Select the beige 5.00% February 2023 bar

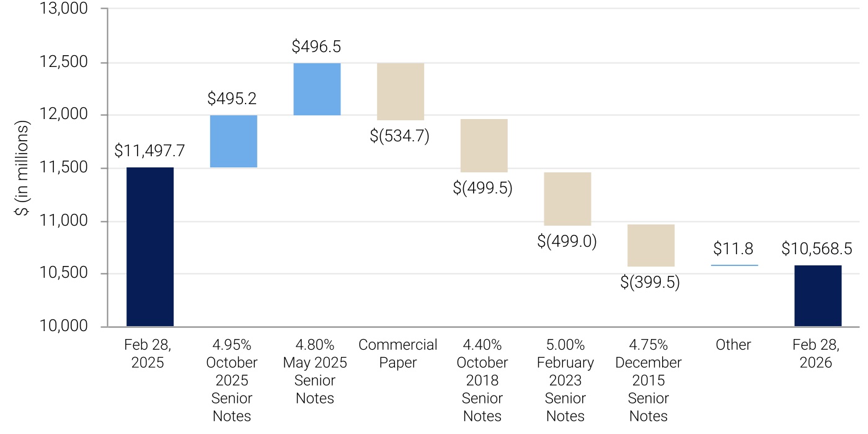pyautogui.click(x=567, y=198)
